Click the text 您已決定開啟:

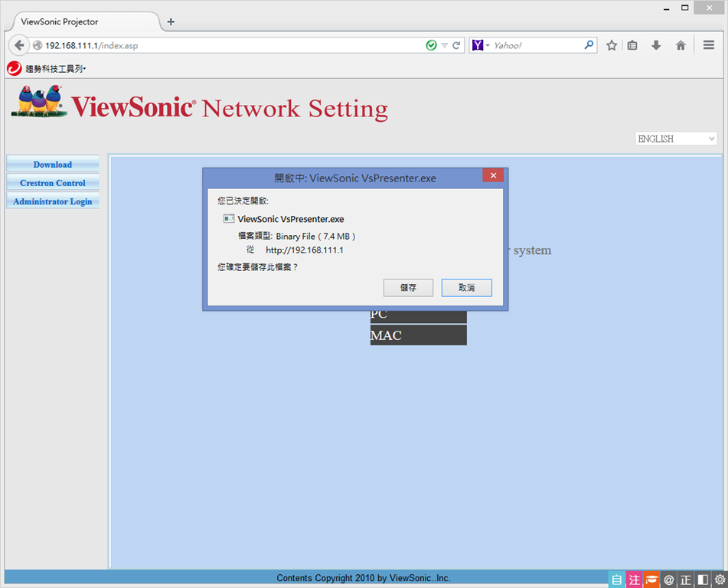tap(243, 201)
